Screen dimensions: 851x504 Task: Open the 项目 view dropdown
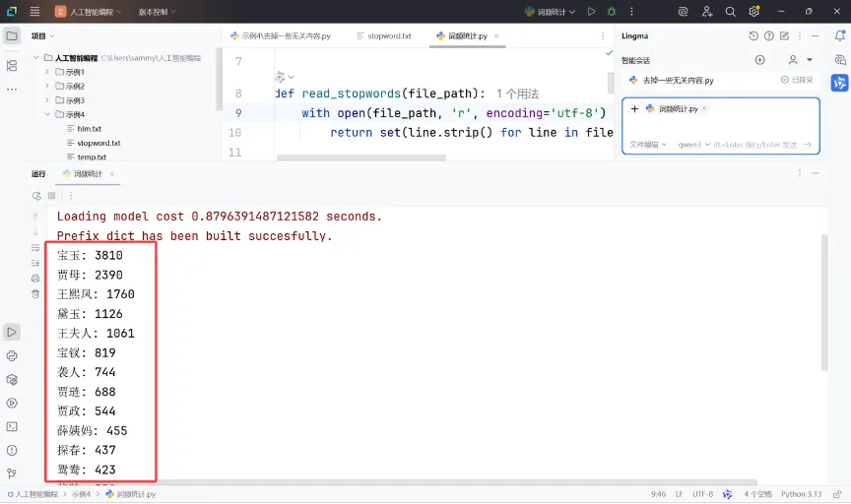[x=43, y=35]
